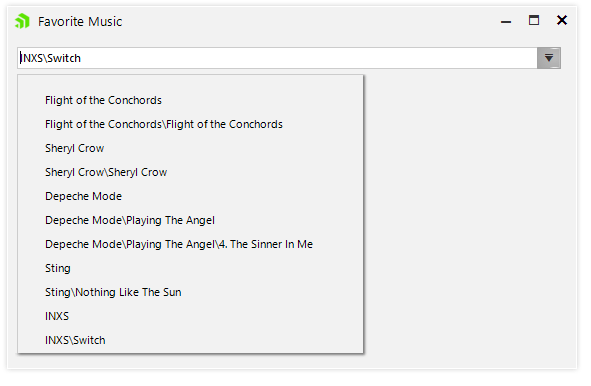Maximize the Favorite Music window
The width and height of the screenshot is (591, 386).
(534, 20)
